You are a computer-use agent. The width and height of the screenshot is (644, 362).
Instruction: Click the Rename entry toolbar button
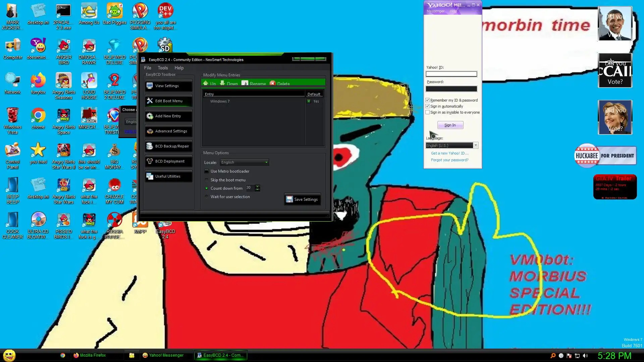coord(254,83)
